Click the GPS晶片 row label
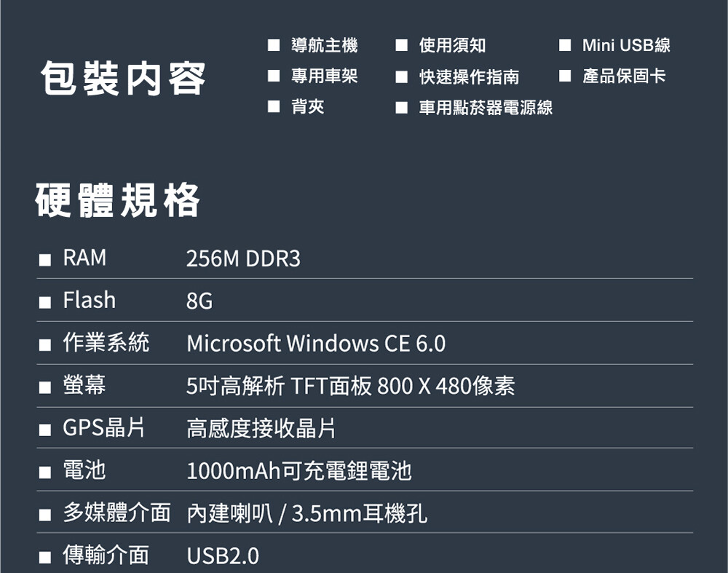This screenshot has height=573, width=728. tap(104, 427)
